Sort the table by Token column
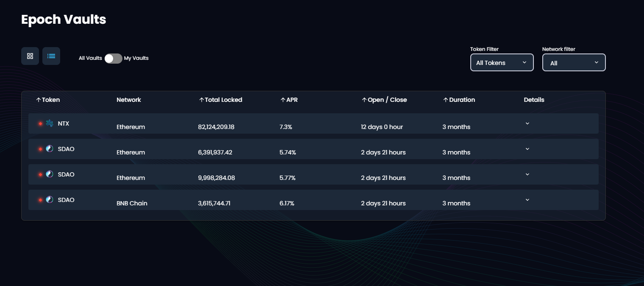644x286 pixels. [48, 100]
